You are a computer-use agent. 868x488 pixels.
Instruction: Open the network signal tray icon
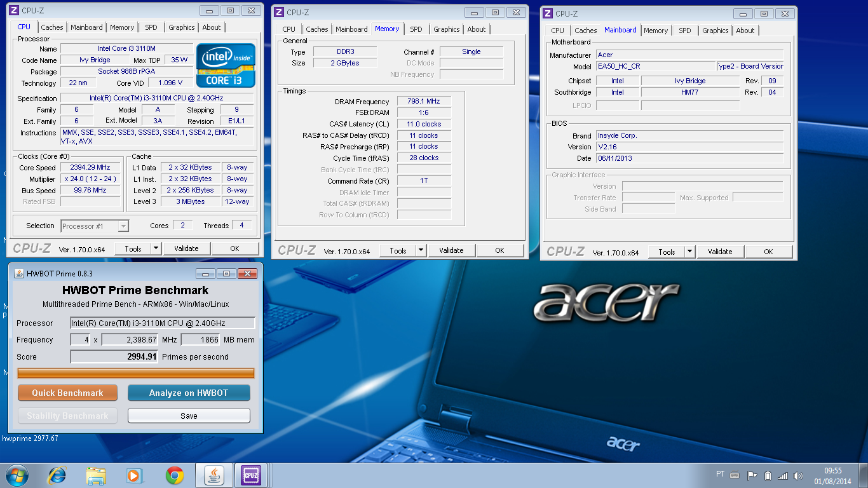click(783, 475)
